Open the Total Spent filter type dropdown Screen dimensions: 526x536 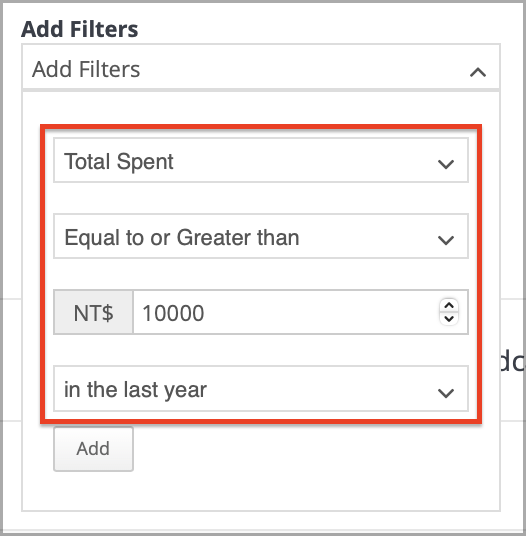click(x=261, y=160)
